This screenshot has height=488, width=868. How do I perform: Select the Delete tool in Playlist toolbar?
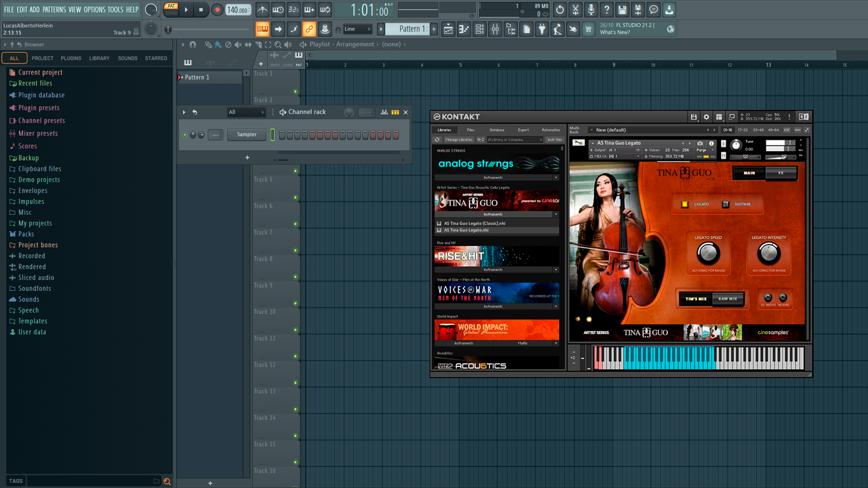coord(228,44)
